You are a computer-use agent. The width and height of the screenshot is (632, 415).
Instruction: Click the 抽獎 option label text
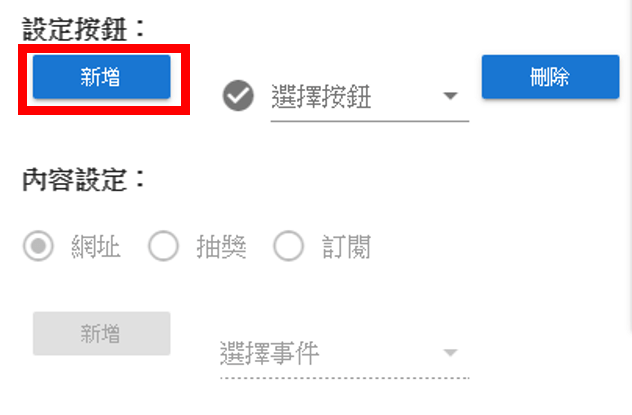point(221,247)
